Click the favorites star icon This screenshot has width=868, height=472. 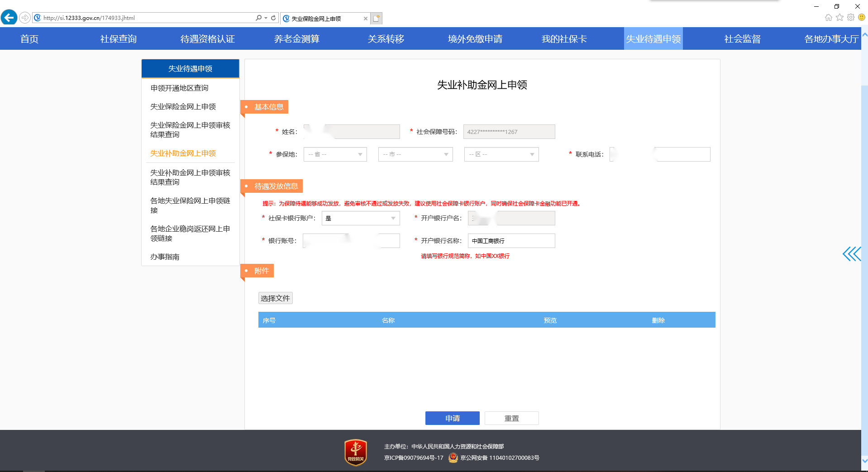839,18
